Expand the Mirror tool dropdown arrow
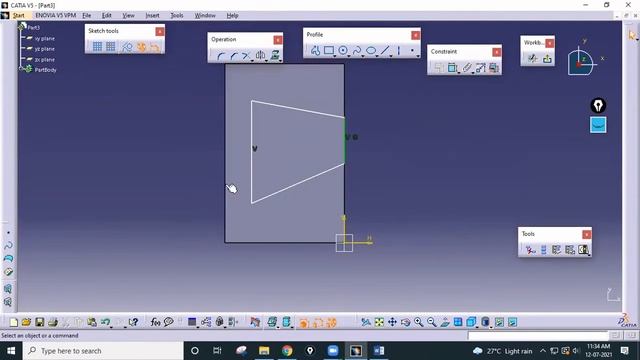The height and width of the screenshot is (360, 640). pos(267,60)
